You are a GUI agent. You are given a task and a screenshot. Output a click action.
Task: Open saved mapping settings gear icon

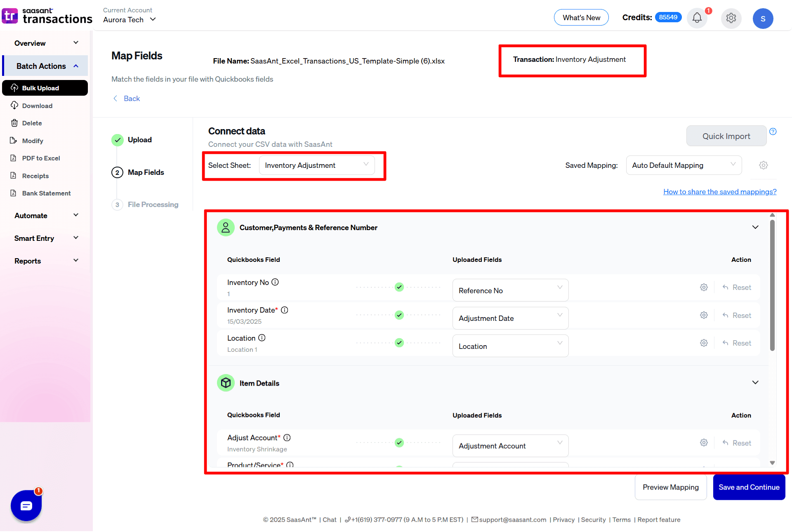(764, 165)
